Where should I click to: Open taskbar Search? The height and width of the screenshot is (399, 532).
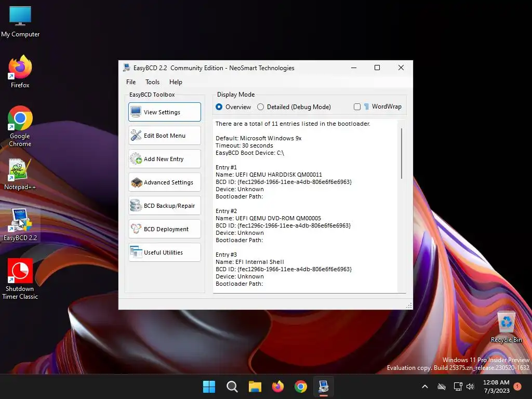point(232,387)
